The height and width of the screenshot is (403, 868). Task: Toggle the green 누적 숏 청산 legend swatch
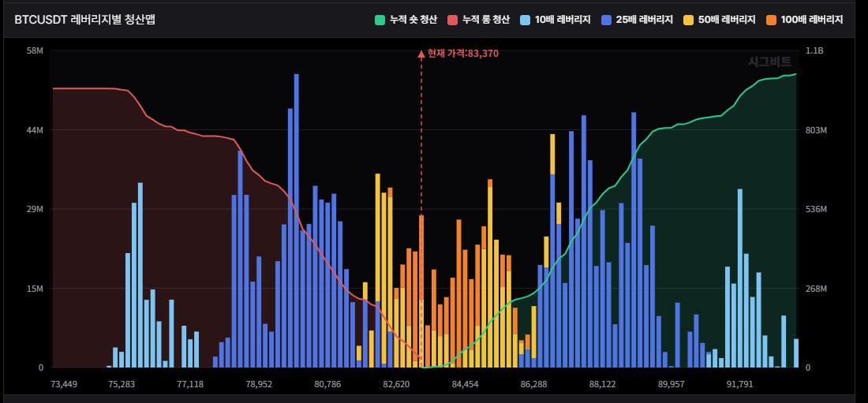(380, 20)
